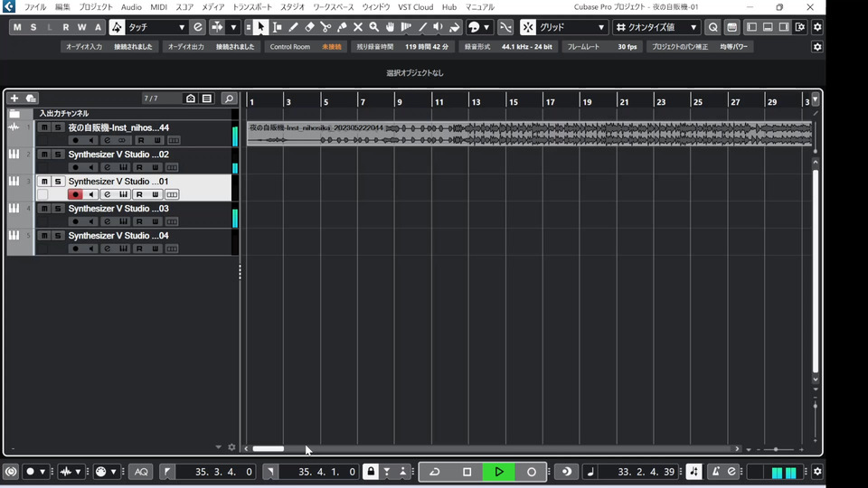Image resolution: width=868 pixels, height=488 pixels.
Task: Toggle the lower zone panel icon
Action: point(768,27)
